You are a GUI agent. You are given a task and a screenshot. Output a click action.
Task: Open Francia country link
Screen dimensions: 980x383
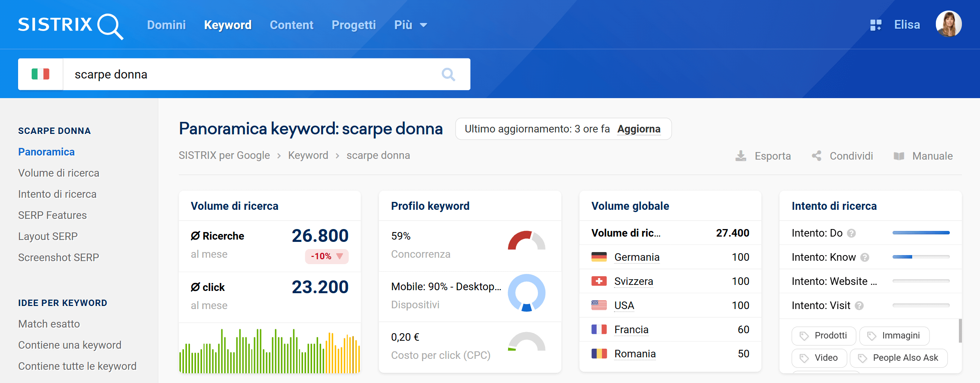(631, 330)
